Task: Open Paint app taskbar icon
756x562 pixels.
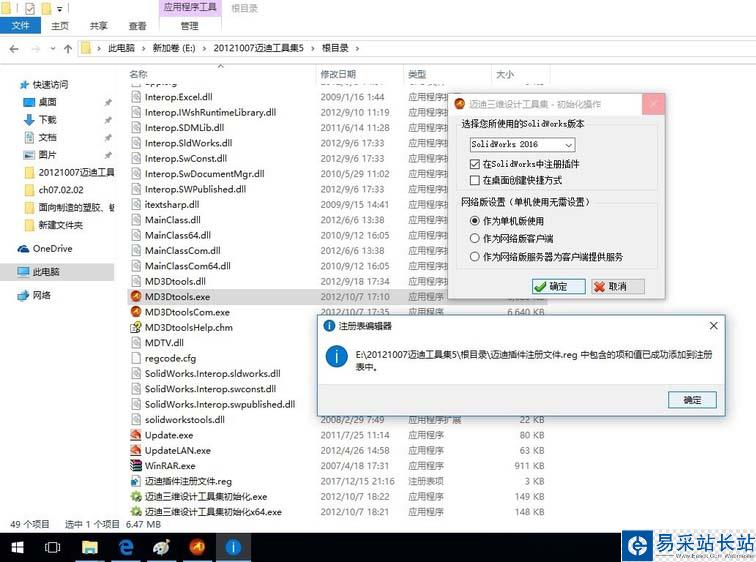Action: pos(162,548)
